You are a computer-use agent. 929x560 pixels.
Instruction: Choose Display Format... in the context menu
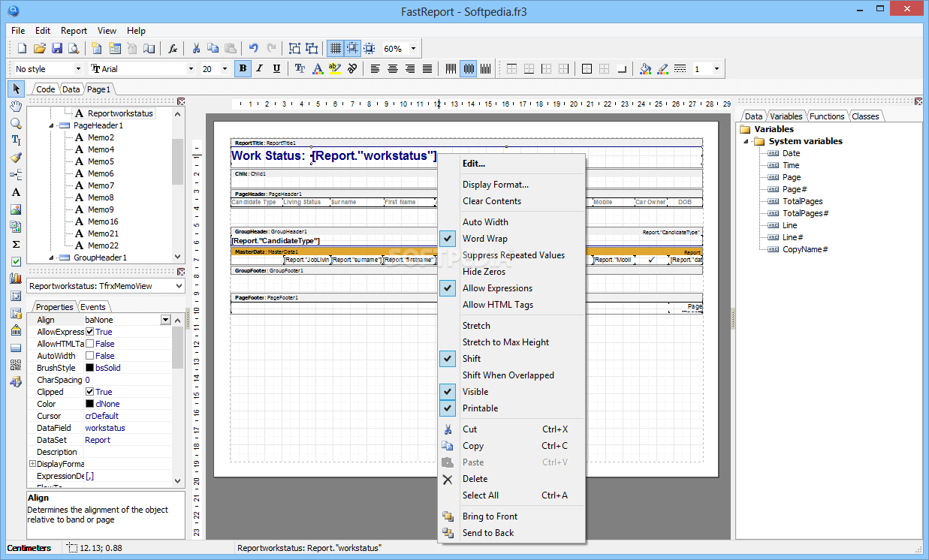[511, 185]
